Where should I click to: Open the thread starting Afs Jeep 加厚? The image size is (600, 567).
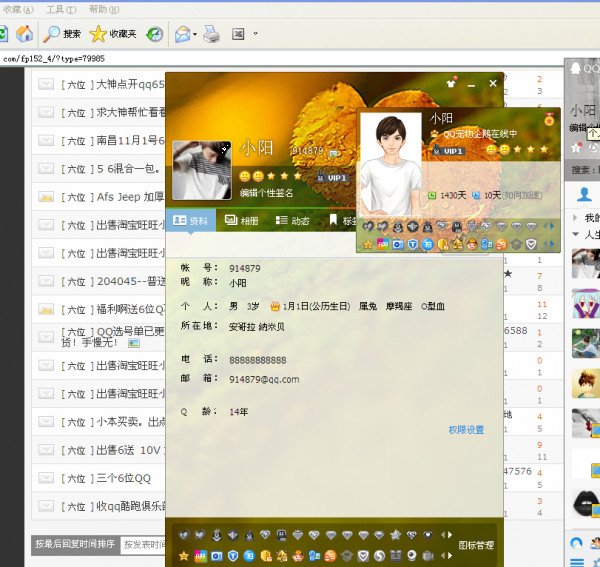pyautogui.click(x=130, y=197)
